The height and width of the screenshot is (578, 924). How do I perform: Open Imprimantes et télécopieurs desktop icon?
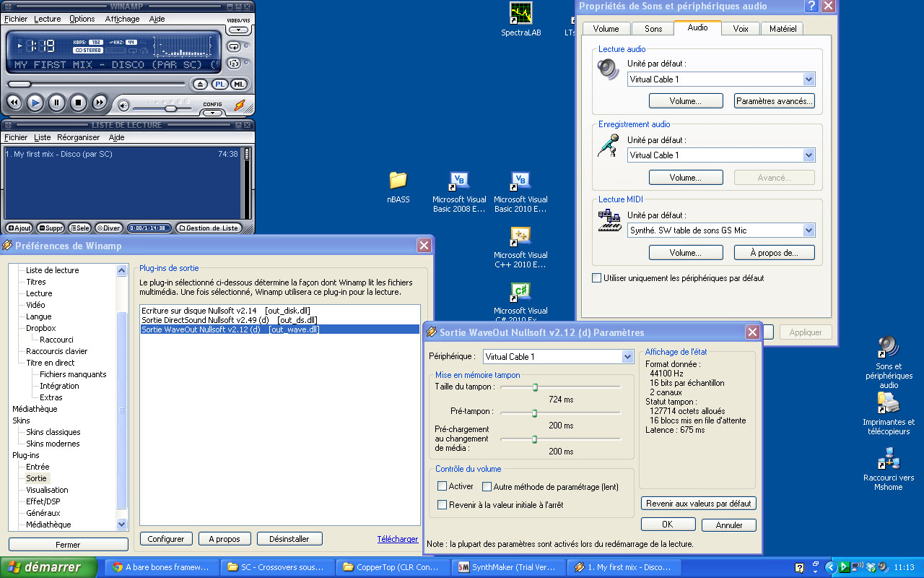pyautogui.click(x=889, y=413)
